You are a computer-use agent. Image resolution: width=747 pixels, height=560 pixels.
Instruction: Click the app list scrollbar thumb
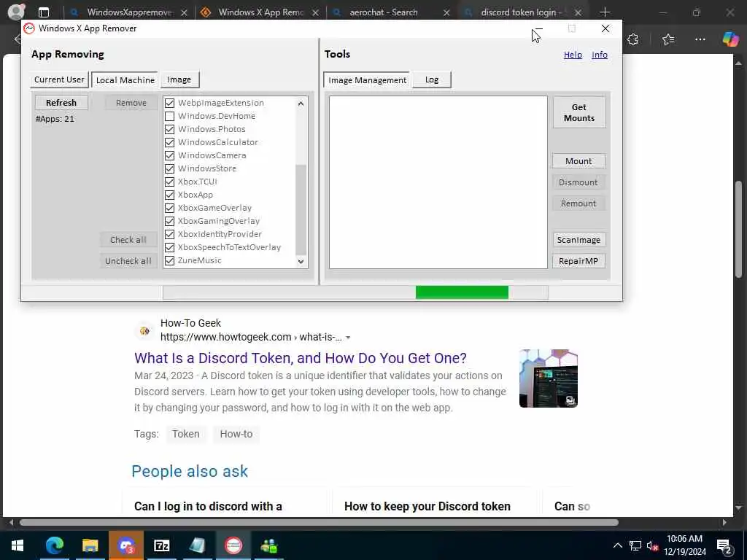(x=301, y=209)
